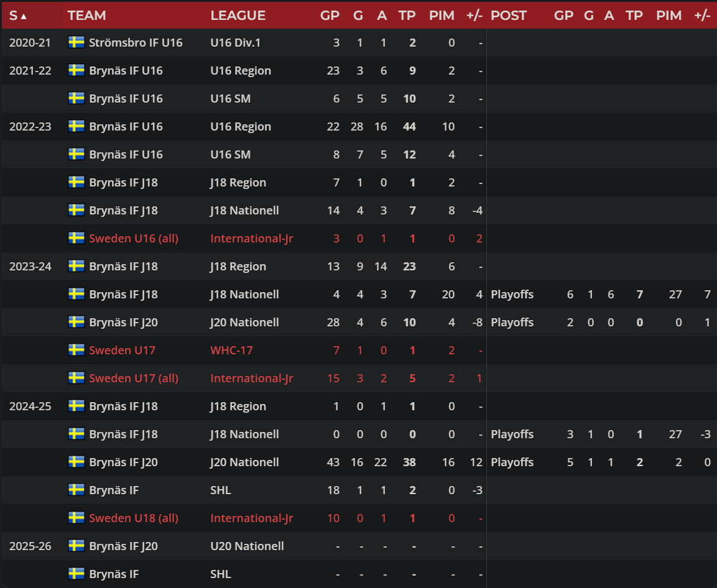Click flag icon next to Sweden U18 (all)

[x=76, y=518]
